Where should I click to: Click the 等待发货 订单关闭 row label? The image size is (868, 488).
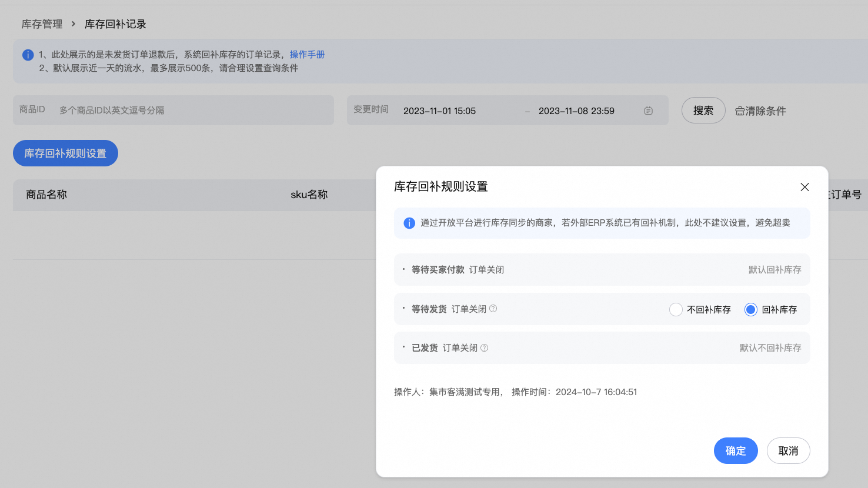(x=449, y=309)
